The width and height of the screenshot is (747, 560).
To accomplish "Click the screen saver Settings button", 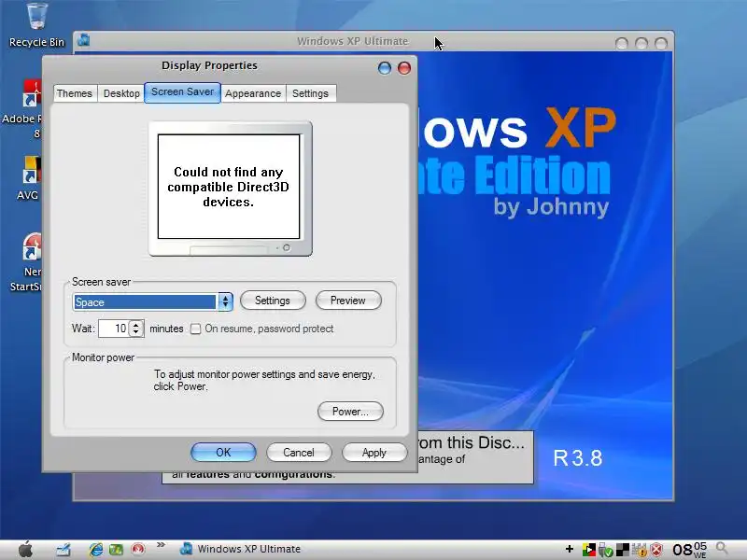I will click(273, 301).
